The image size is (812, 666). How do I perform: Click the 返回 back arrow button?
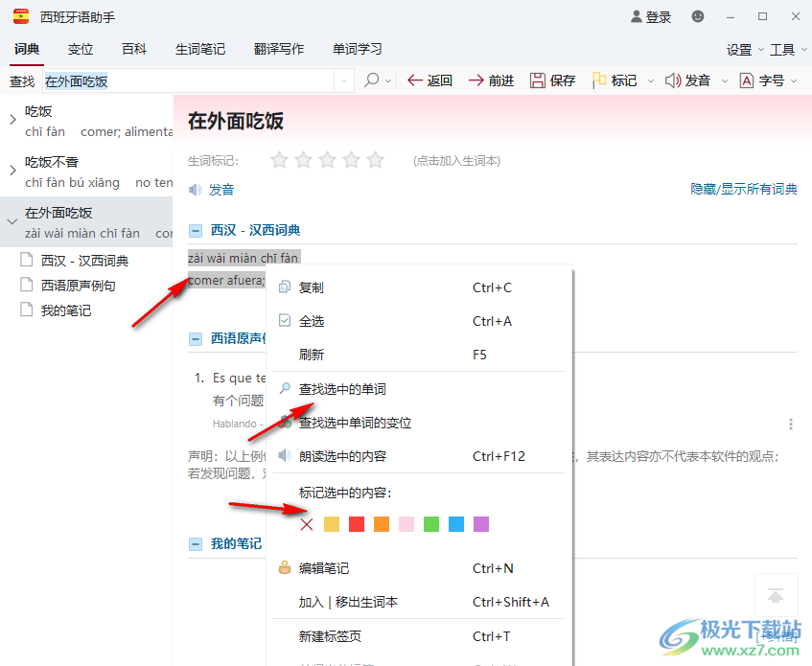[x=429, y=80]
